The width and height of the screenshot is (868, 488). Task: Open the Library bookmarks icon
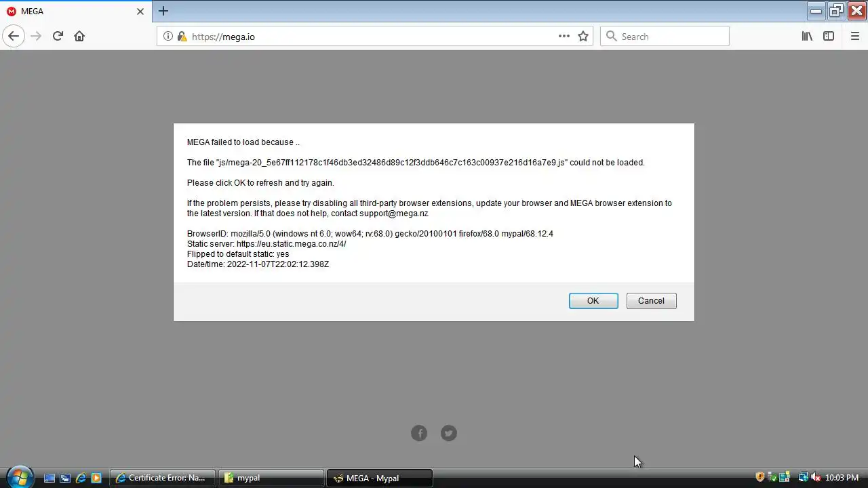coord(807,37)
